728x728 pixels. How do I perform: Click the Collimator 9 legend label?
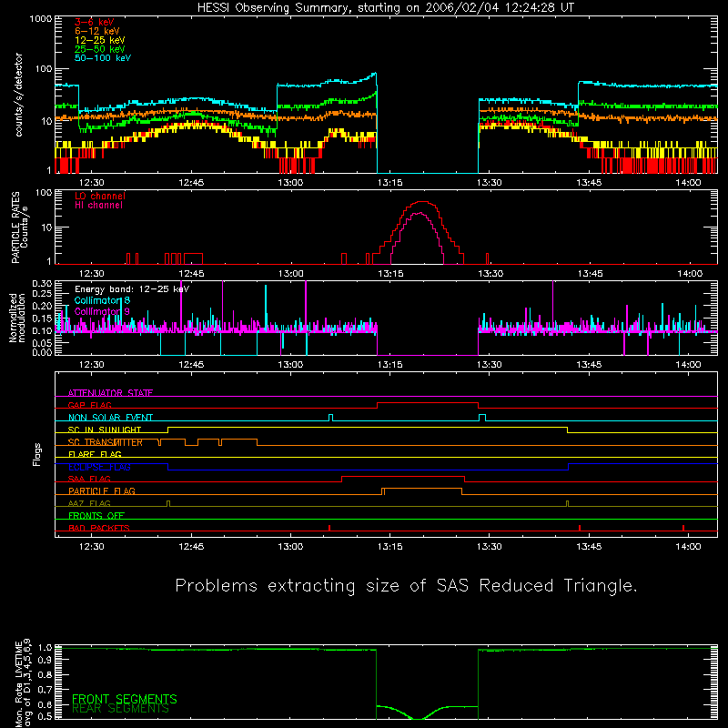point(102,311)
